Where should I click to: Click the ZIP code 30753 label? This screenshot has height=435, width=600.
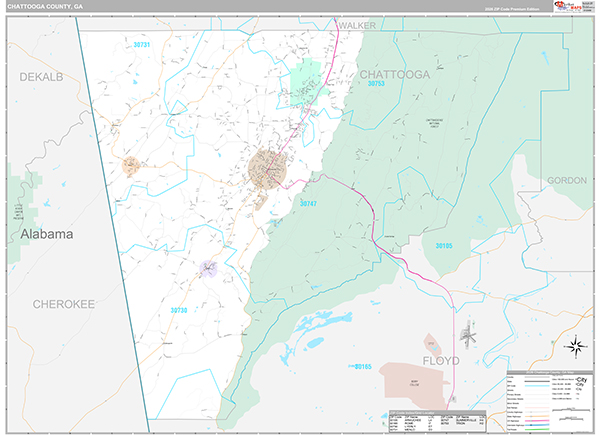376,85
